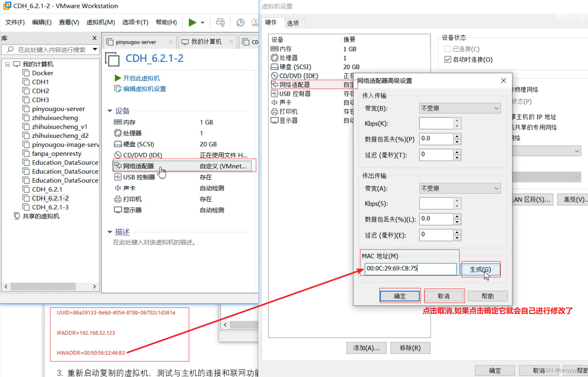Click the 硬盘 (SCSI) disk icon in summary tab
This screenshot has width=588, height=377.
[118, 144]
